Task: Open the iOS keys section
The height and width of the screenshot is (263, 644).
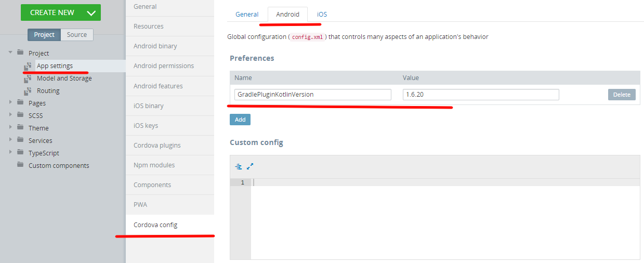Action: tap(170, 125)
